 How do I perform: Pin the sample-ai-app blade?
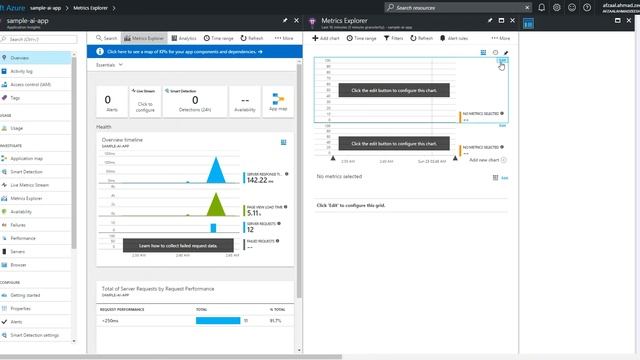[x=285, y=20]
